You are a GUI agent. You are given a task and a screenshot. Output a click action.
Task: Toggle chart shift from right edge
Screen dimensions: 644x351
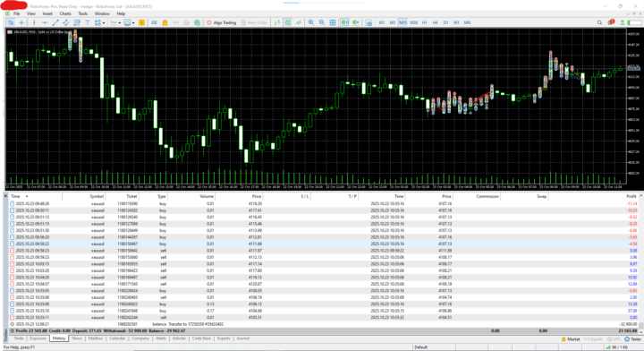click(x=356, y=22)
